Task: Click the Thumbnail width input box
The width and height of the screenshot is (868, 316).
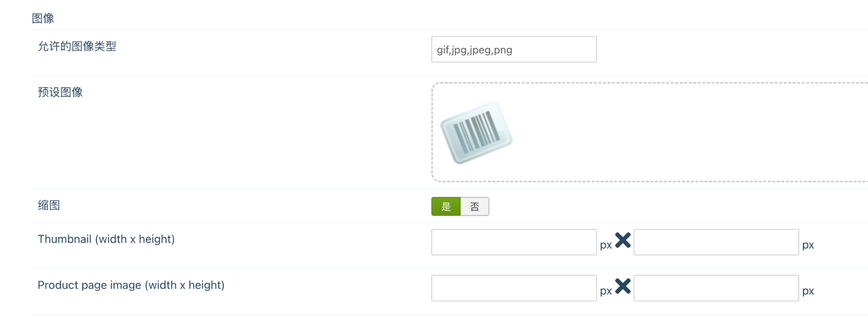Action: click(x=514, y=242)
